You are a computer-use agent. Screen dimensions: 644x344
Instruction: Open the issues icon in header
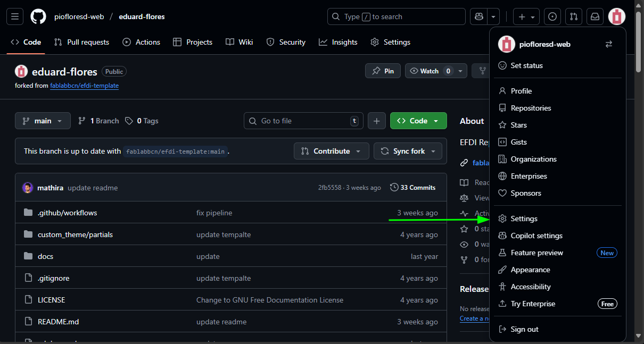click(552, 16)
